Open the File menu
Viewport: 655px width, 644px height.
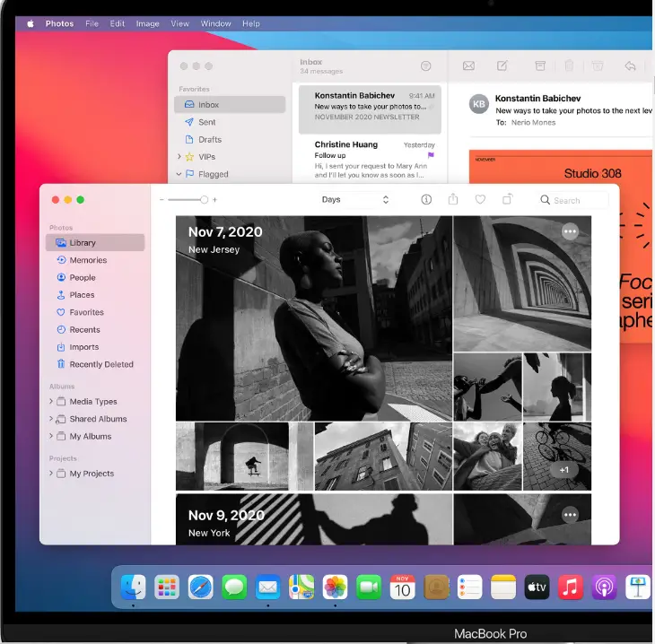pos(92,24)
